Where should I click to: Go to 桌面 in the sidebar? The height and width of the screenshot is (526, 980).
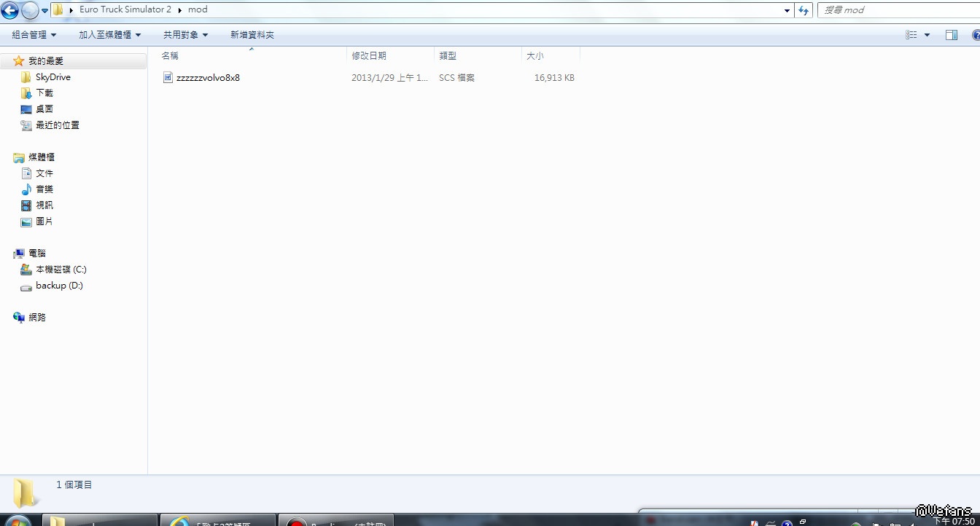[44, 109]
